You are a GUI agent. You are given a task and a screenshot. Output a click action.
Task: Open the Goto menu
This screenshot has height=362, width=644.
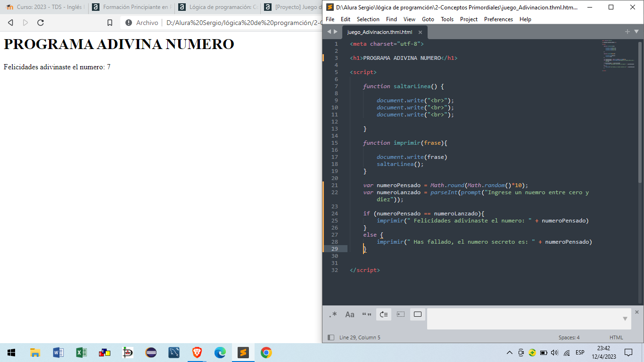[428, 19]
